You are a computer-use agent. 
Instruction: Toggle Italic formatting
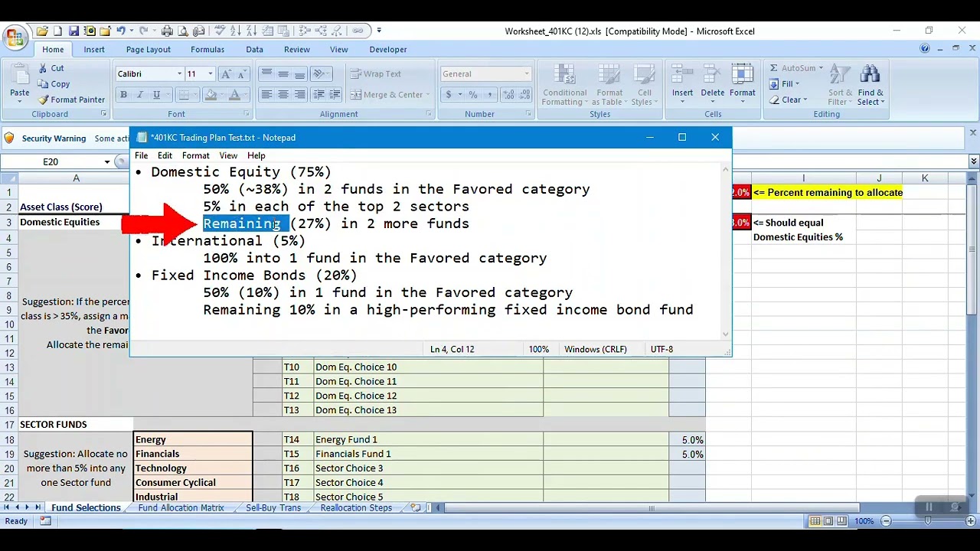point(139,95)
